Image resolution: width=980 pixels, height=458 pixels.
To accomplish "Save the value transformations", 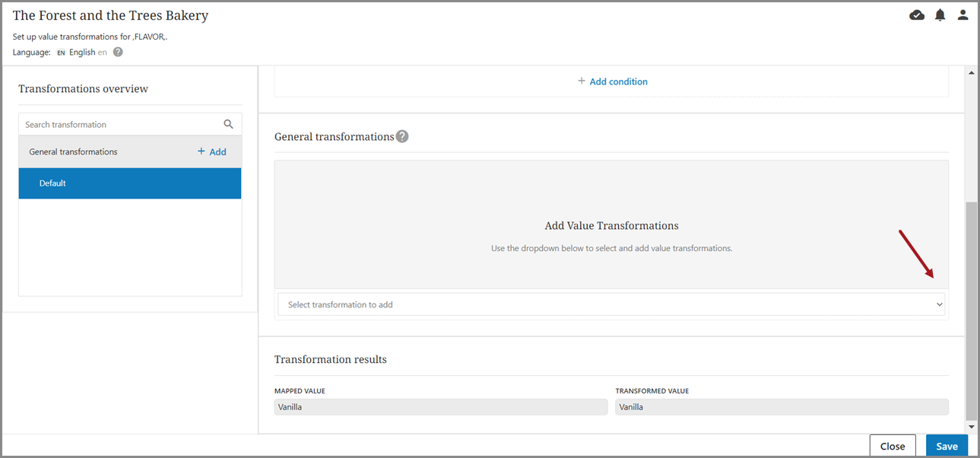I will [947, 446].
